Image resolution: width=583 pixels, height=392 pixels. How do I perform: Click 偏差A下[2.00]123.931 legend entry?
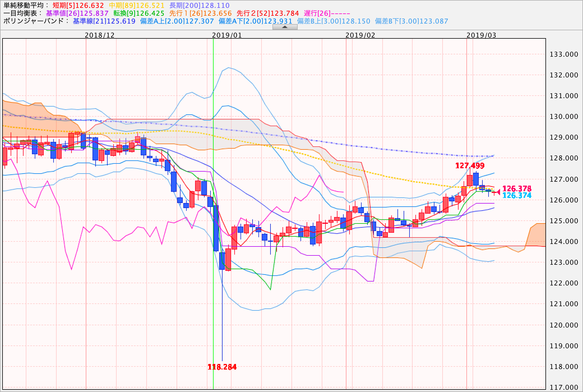click(255, 21)
